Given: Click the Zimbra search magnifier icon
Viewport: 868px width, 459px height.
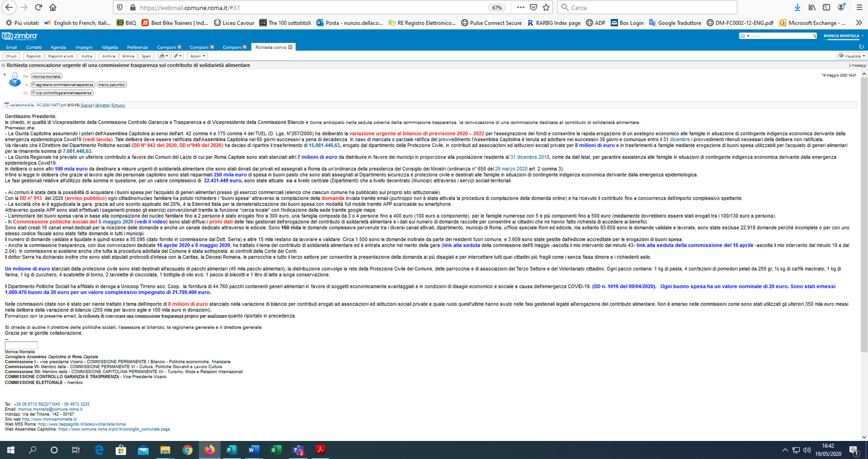Looking at the screenshot, I should [x=814, y=36].
